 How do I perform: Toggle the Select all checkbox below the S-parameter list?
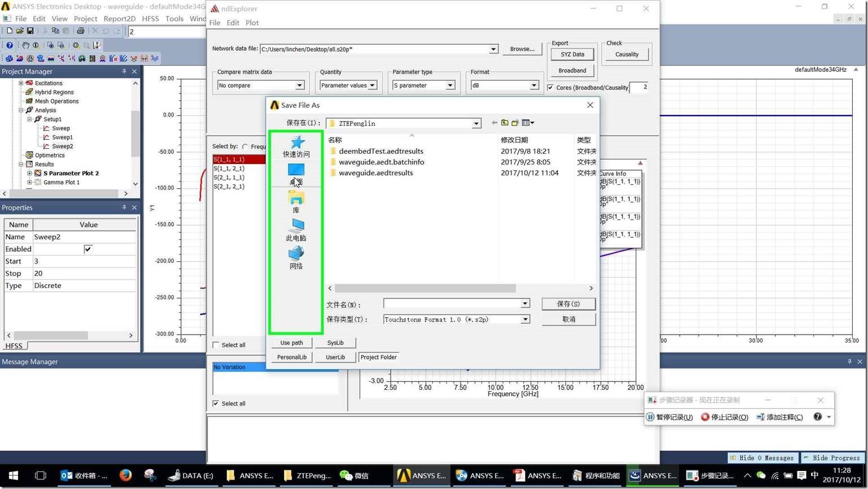[216, 345]
